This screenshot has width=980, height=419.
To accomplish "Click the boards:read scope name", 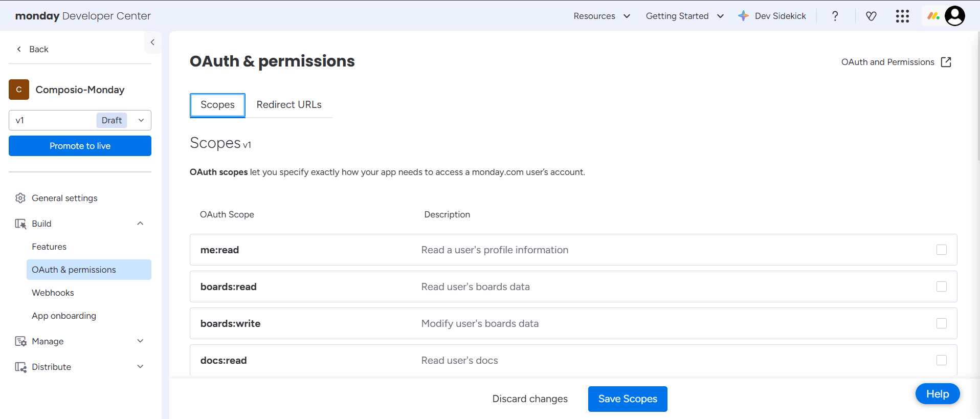I will 229,286.
